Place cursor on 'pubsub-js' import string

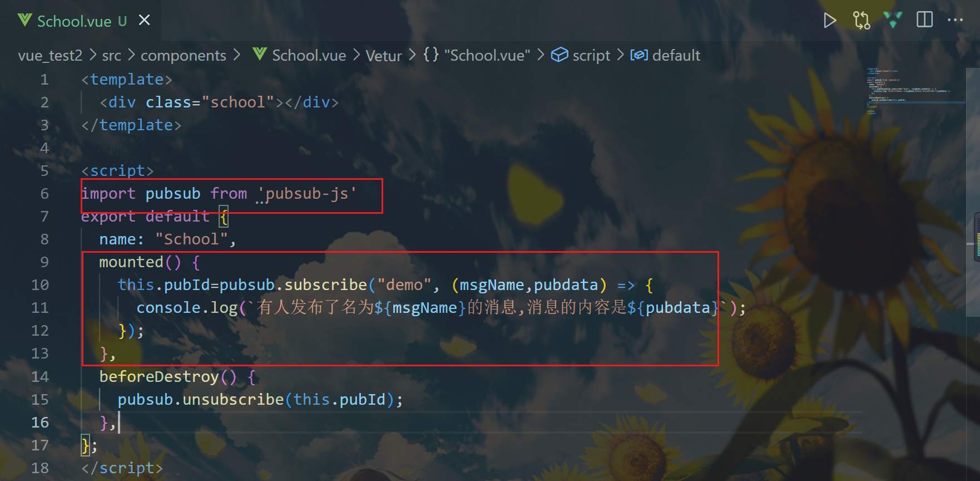pyautogui.click(x=307, y=194)
